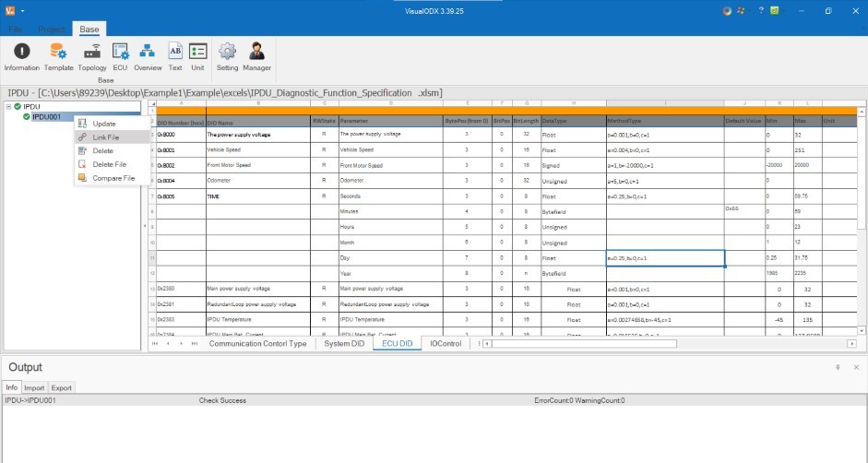Open the Template database icon
Image resolution: width=868 pixels, height=463 pixels.
pos(59,57)
